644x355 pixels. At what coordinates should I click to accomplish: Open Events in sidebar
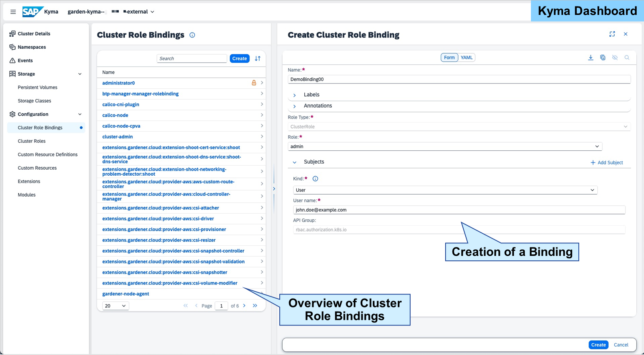coord(25,60)
